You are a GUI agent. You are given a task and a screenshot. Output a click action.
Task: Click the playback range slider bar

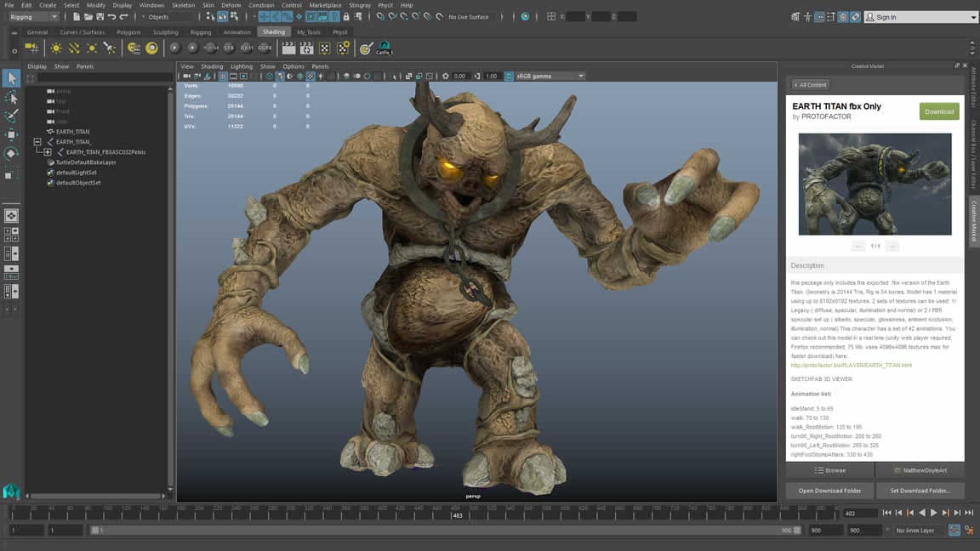coord(446,531)
